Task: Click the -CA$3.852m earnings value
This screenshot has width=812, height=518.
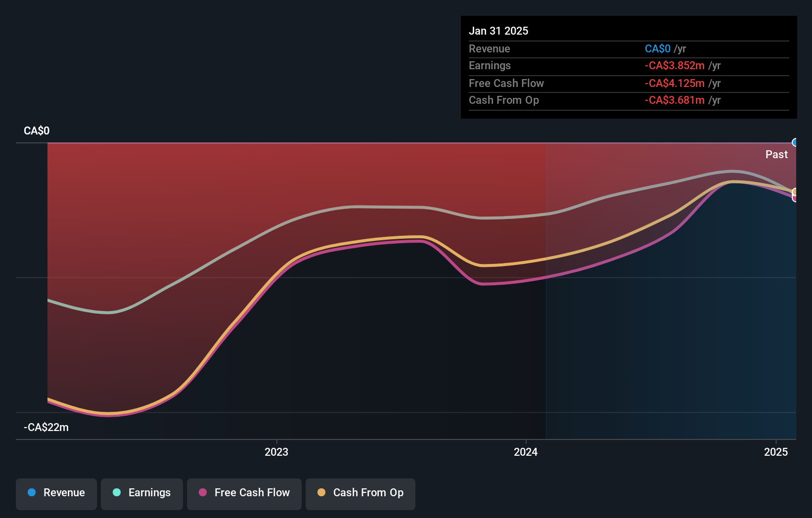Action: coord(675,65)
